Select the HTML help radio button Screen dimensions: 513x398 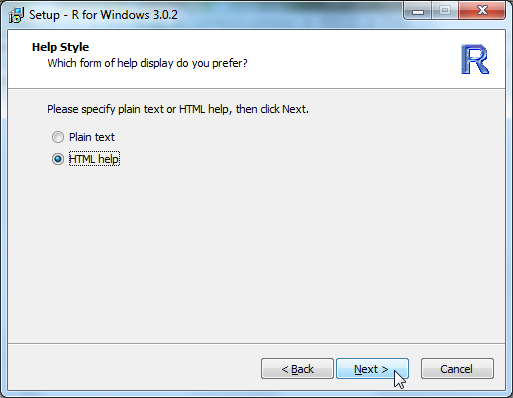click(x=58, y=159)
